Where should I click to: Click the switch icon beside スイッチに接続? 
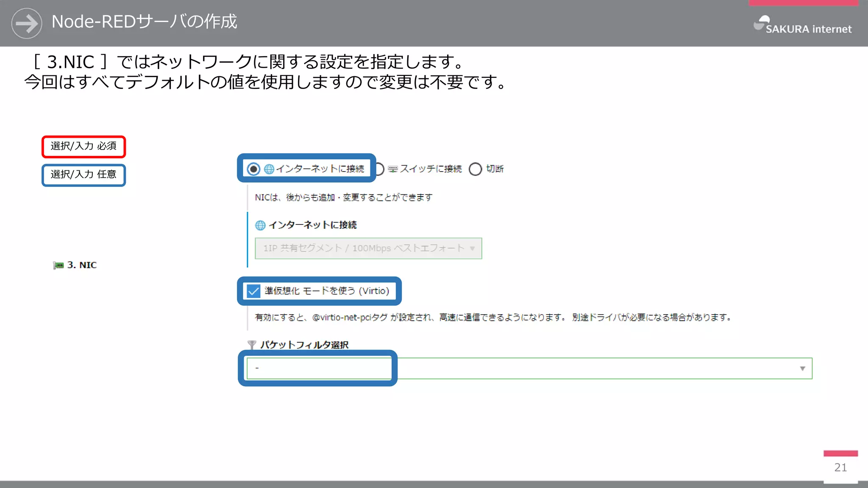(393, 169)
